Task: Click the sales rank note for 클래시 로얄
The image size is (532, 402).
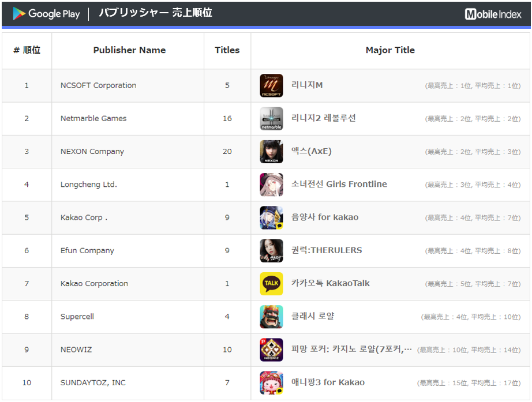Action: [471, 317]
